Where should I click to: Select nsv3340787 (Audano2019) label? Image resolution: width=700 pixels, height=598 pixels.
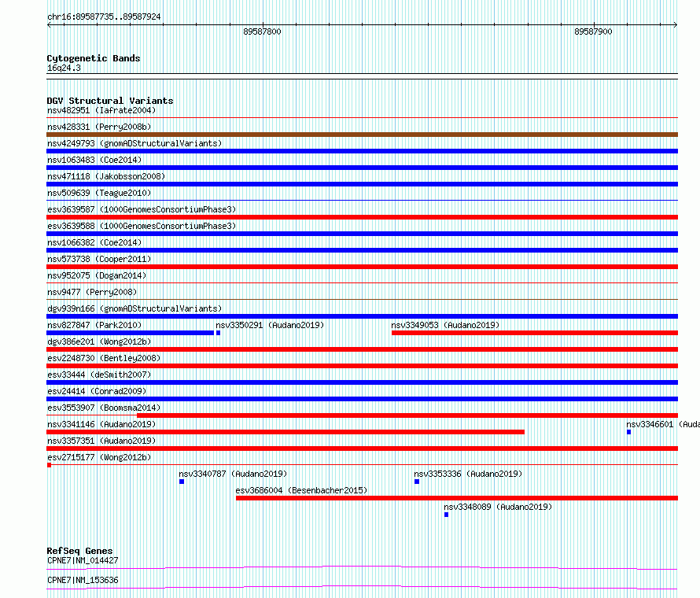click(233, 474)
